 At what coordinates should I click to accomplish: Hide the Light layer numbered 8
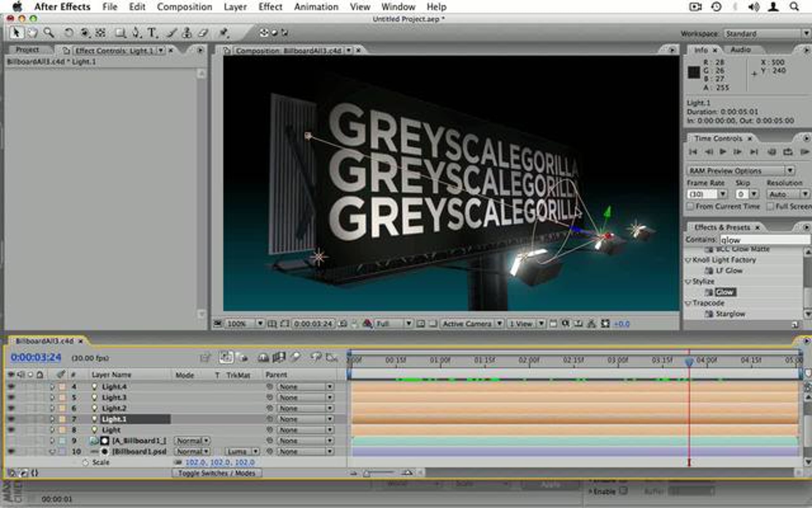(11, 430)
